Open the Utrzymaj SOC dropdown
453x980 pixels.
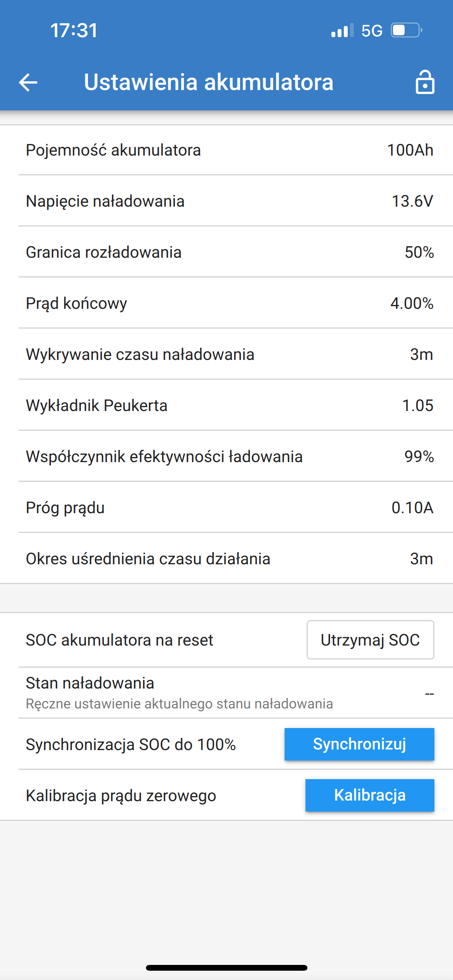click(370, 640)
